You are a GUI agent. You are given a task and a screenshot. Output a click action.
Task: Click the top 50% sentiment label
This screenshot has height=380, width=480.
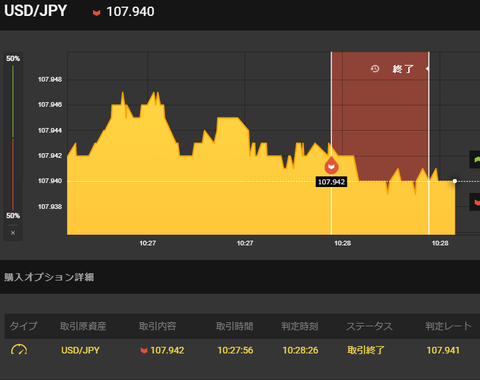(13, 59)
